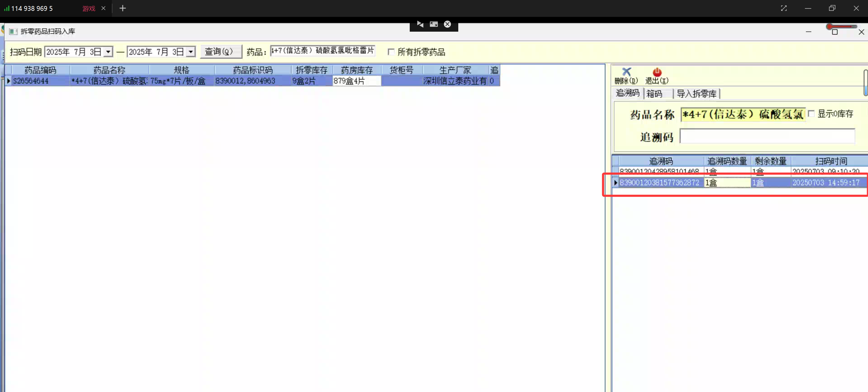Viewport: 868px width, 392px height.
Task: Open the start scan date dropdown arrow
Action: point(108,52)
